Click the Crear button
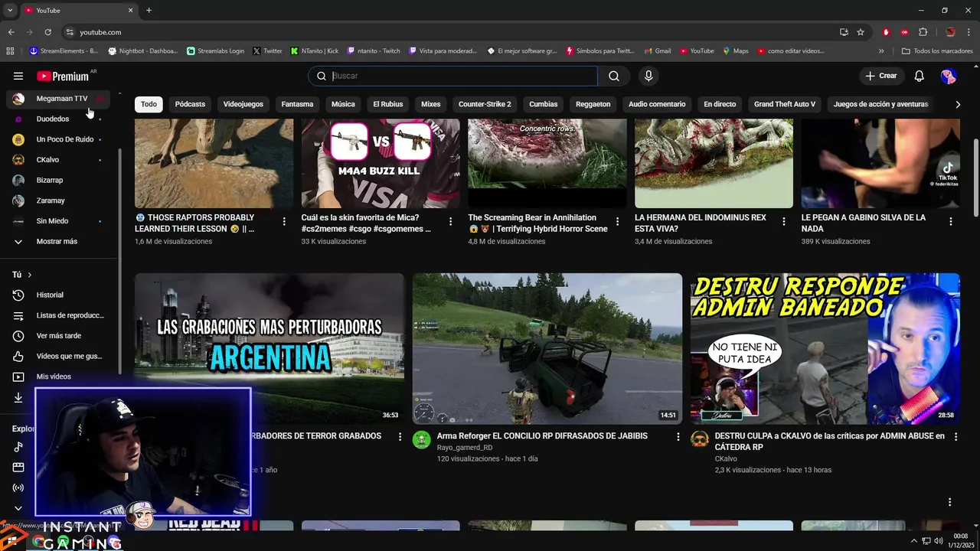 (x=881, y=76)
